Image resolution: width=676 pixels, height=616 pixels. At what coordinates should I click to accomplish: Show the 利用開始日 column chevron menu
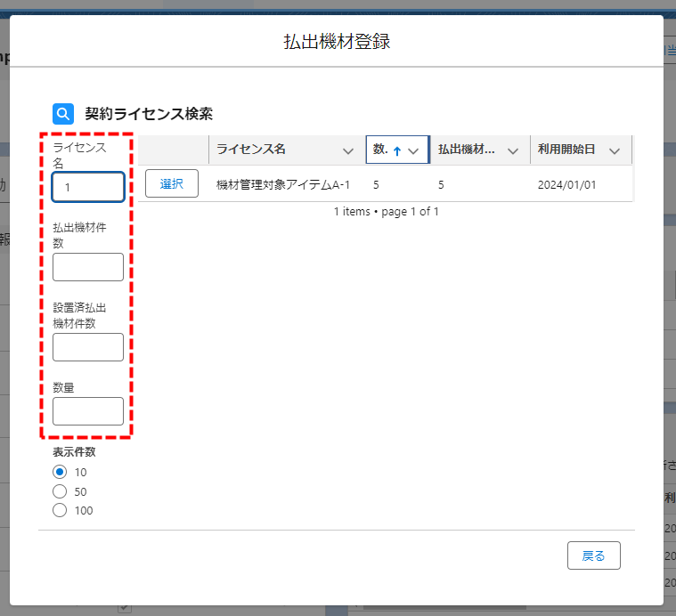614,150
